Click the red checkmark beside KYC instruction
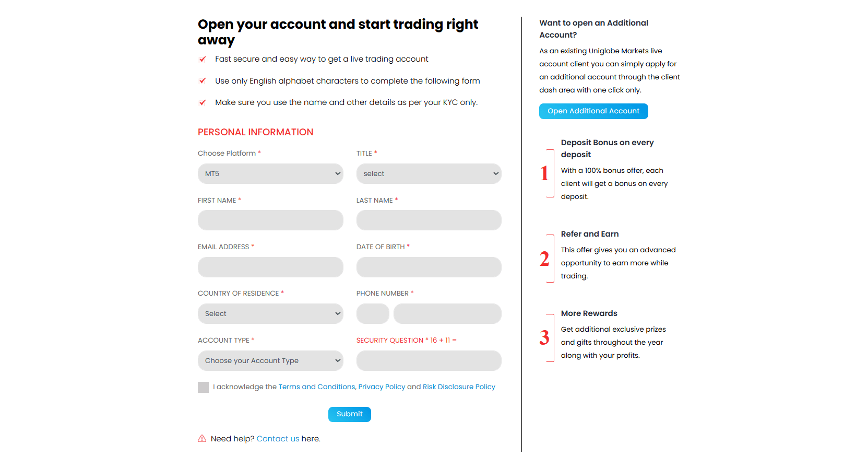Screen dimensions: 868x456 203,102
